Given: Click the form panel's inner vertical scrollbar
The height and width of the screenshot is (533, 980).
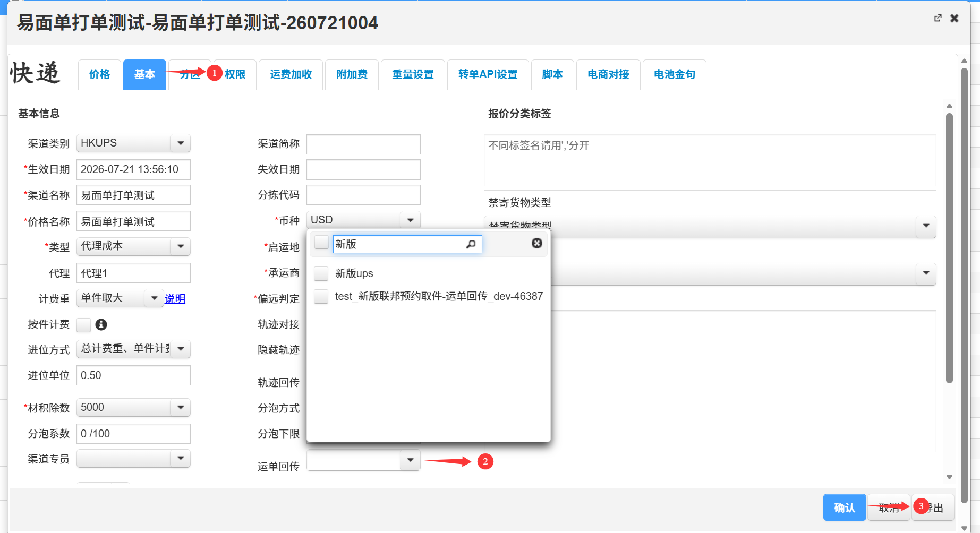Looking at the screenshot, I should click(949, 247).
